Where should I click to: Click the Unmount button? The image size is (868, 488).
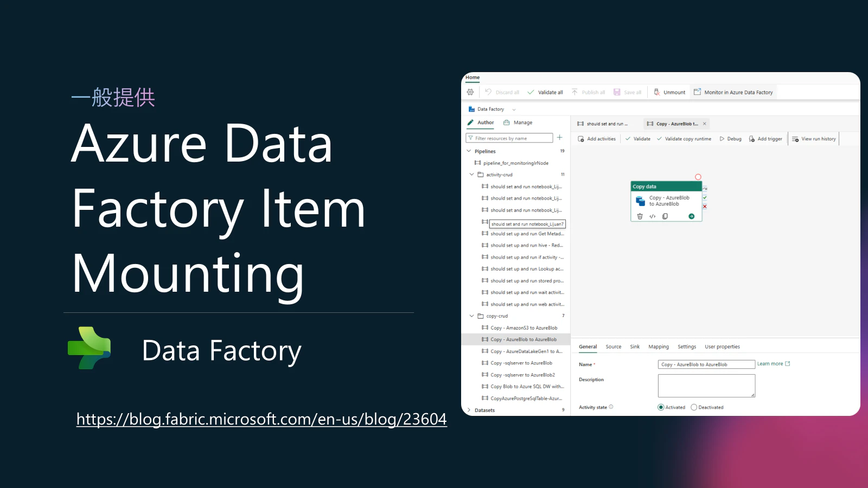[x=669, y=92]
